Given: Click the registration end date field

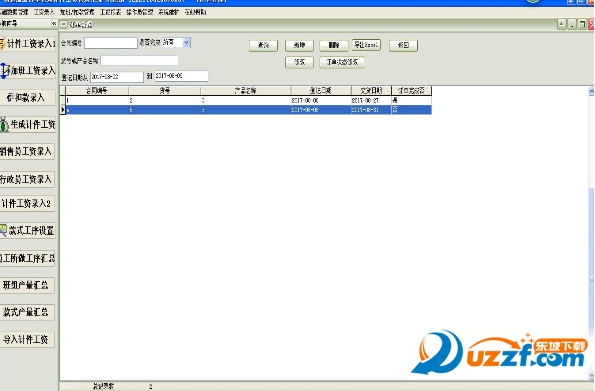Looking at the screenshot, I should 181,76.
